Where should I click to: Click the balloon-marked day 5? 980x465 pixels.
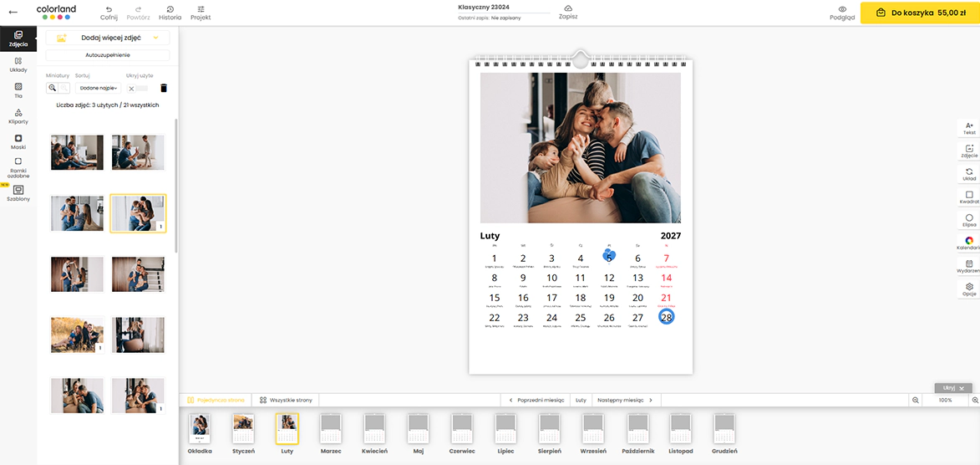click(x=609, y=258)
